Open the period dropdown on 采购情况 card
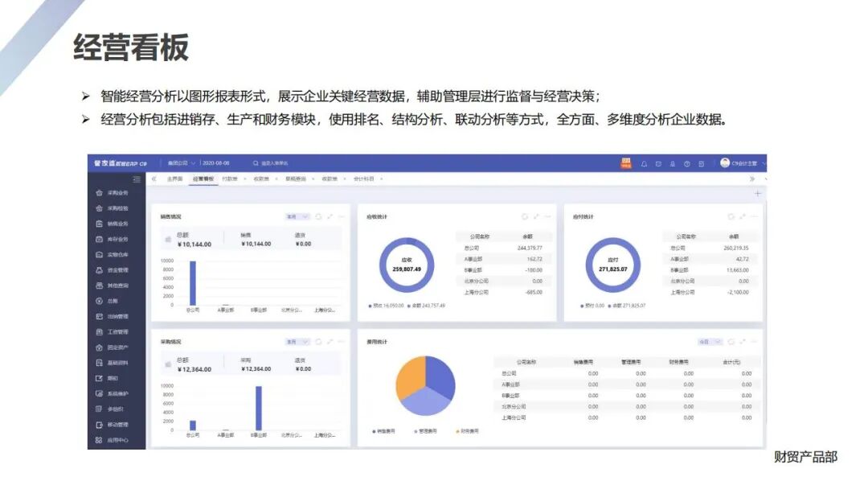Viewport: 868px width, 489px height. pyautogui.click(x=297, y=342)
